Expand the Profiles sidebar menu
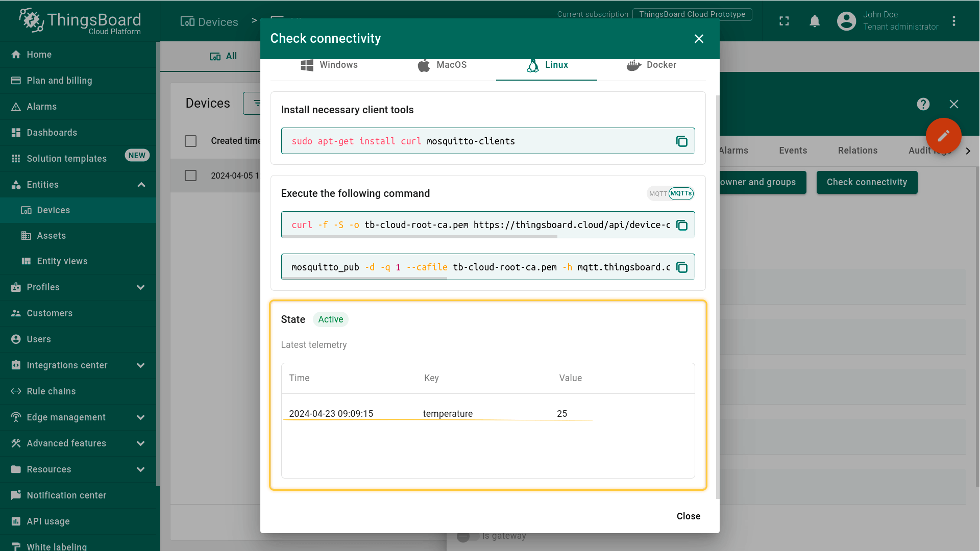980x551 pixels. click(141, 287)
